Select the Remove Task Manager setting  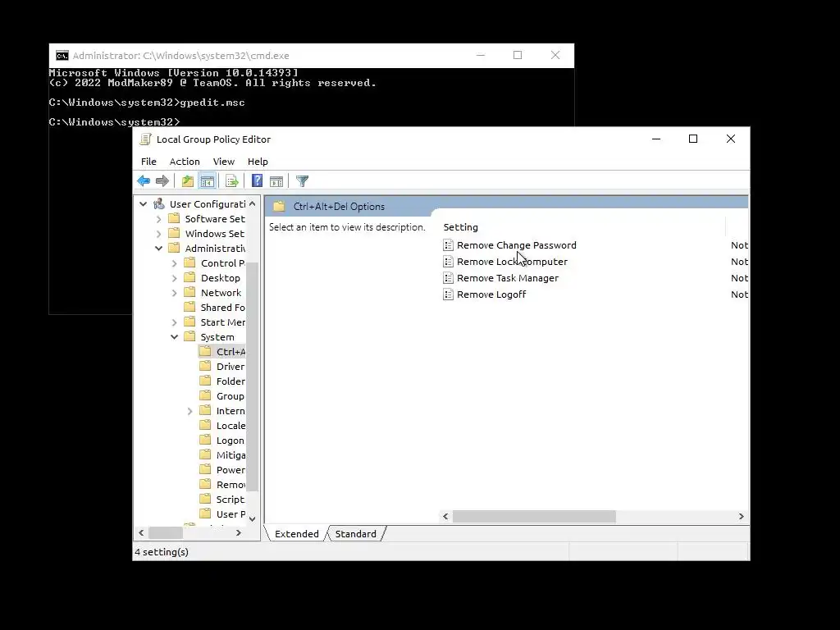(x=507, y=278)
